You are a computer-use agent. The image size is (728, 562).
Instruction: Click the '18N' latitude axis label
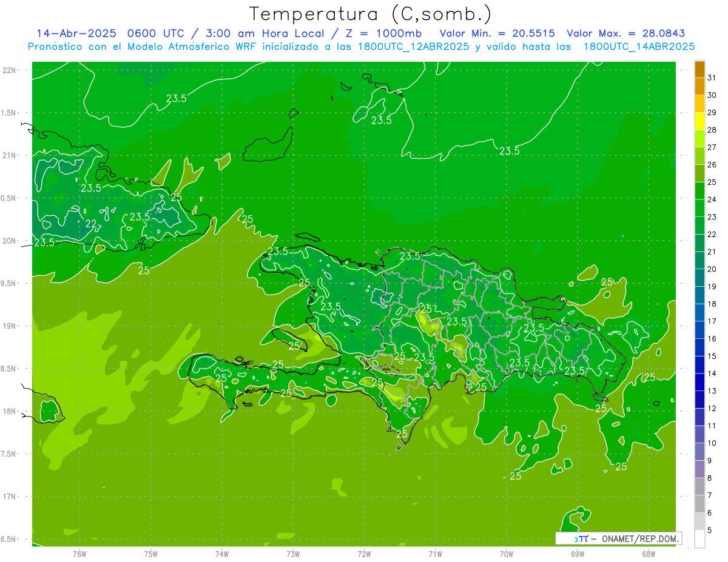10,411
